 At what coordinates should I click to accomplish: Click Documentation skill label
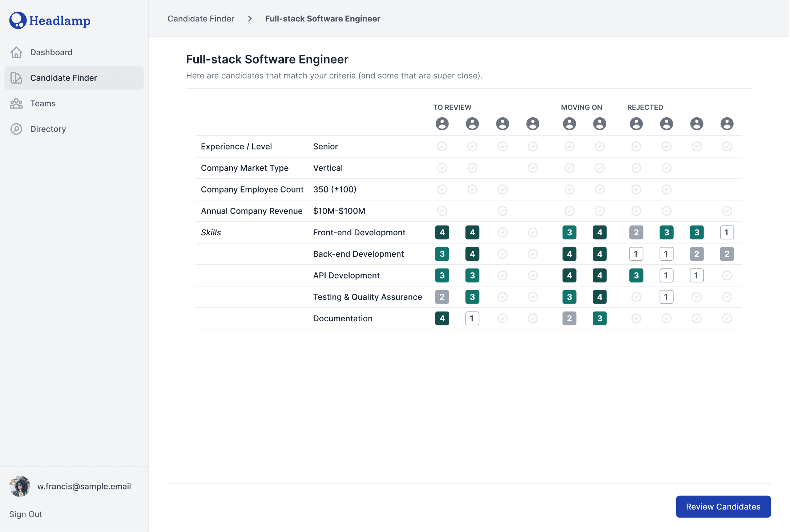click(x=343, y=318)
